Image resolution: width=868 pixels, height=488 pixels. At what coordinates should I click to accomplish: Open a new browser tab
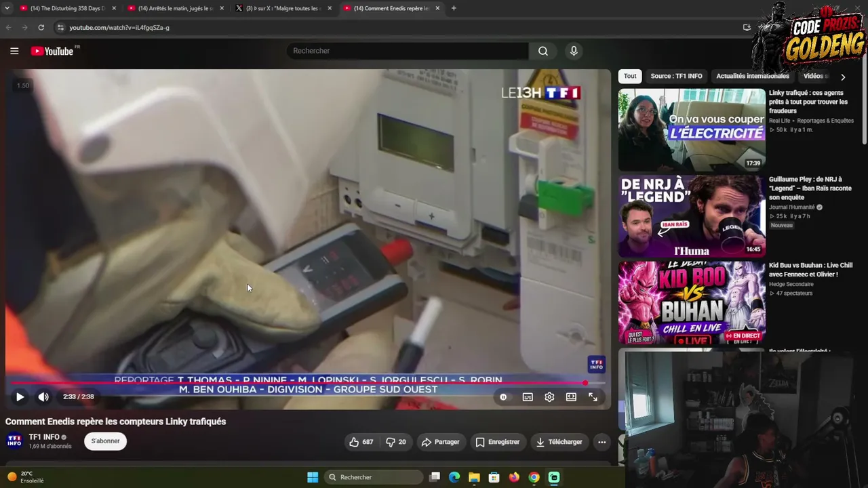pyautogui.click(x=454, y=8)
